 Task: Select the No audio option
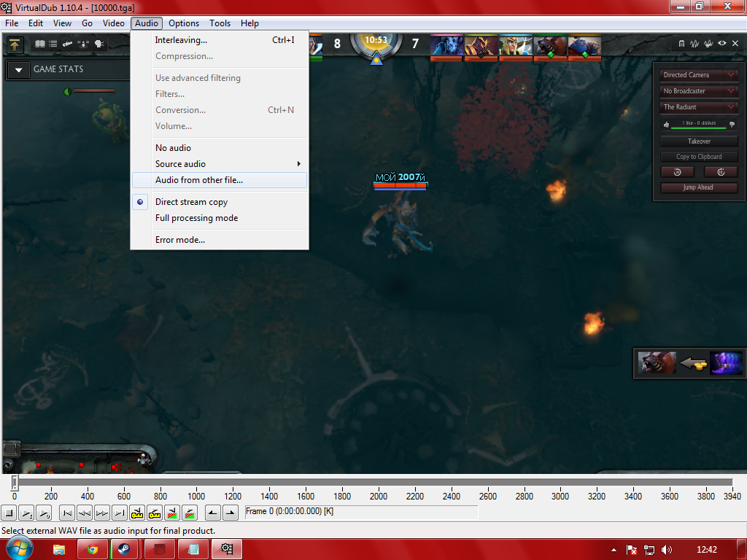click(x=219, y=147)
